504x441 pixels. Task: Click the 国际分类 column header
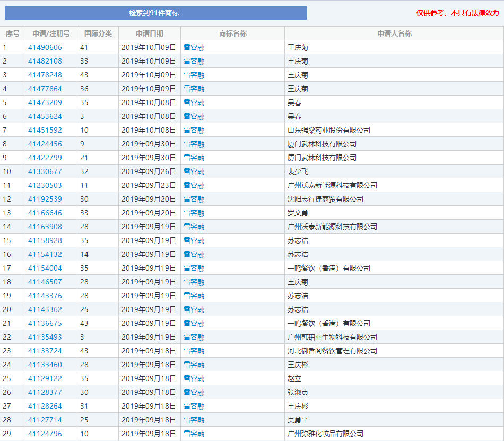pos(98,33)
